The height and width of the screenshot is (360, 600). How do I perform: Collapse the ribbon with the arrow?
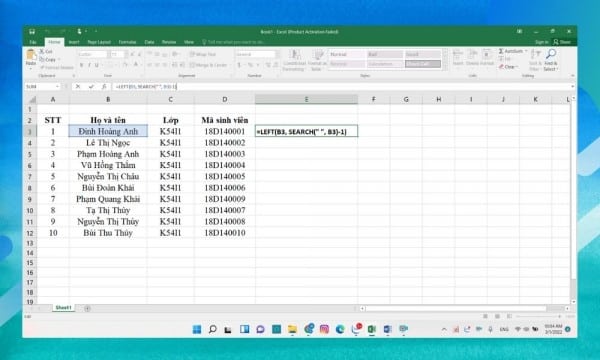[572, 76]
